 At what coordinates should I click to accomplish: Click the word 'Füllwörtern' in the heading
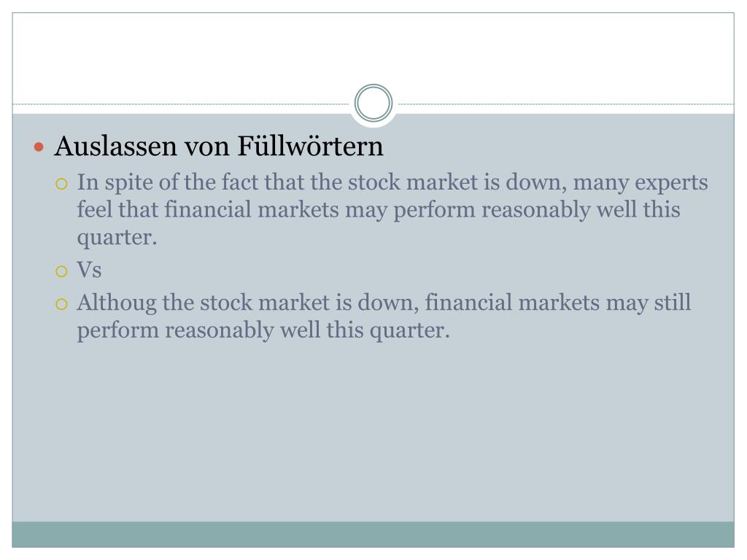[310, 146]
